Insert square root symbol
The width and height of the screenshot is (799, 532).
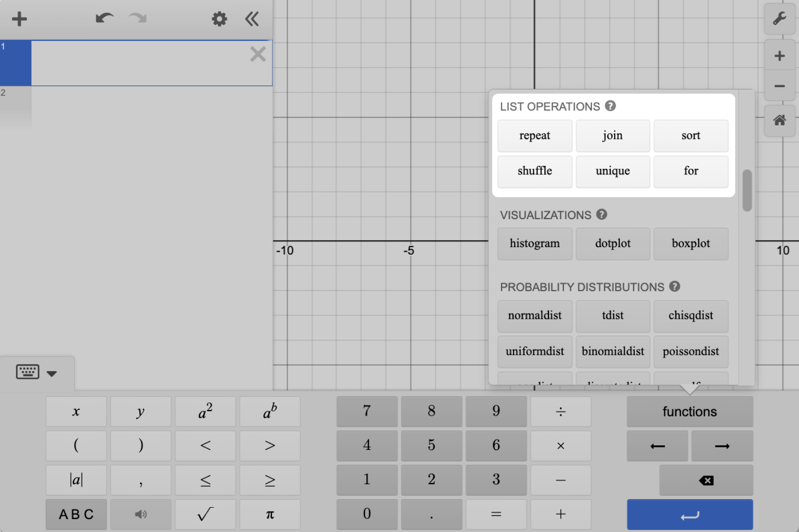coord(205,514)
